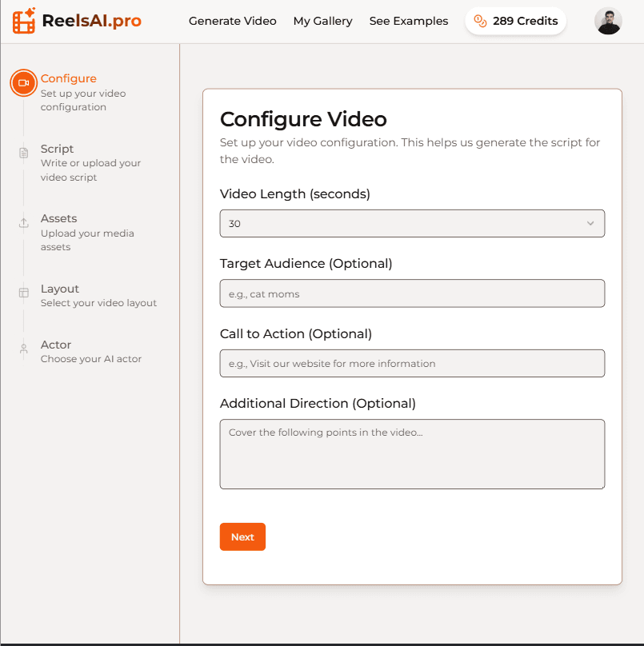The image size is (644, 646).
Task: Click the Target Audience input field
Action: click(412, 293)
